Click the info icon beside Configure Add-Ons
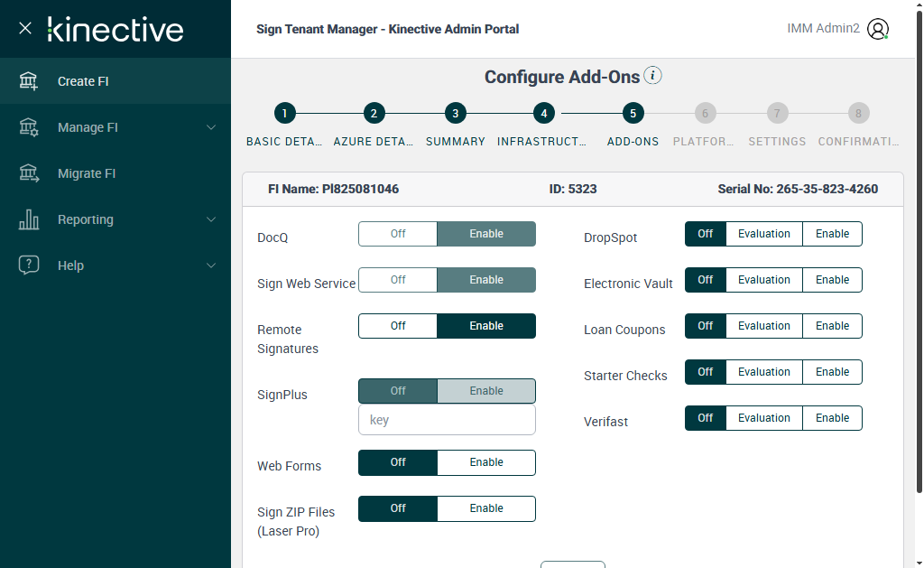The height and width of the screenshot is (568, 924). coord(652,76)
